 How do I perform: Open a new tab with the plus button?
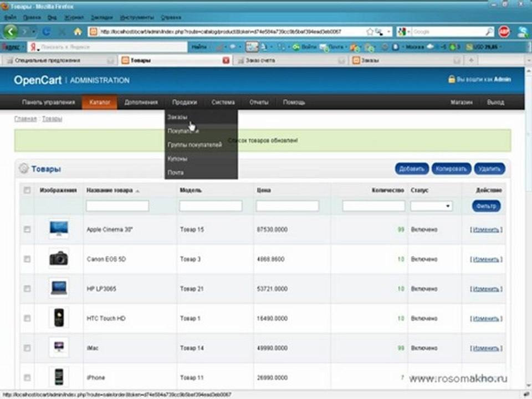[471, 60]
